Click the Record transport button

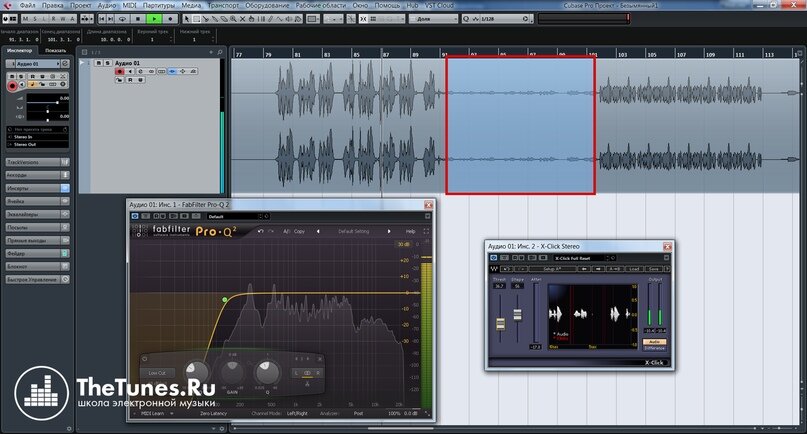coord(170,19)
